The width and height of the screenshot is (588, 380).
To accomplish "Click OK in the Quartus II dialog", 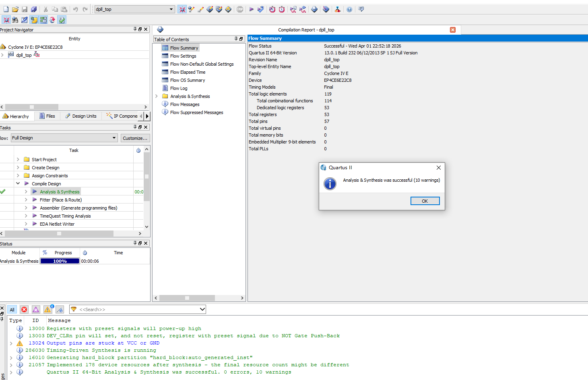I will point(425,201).
